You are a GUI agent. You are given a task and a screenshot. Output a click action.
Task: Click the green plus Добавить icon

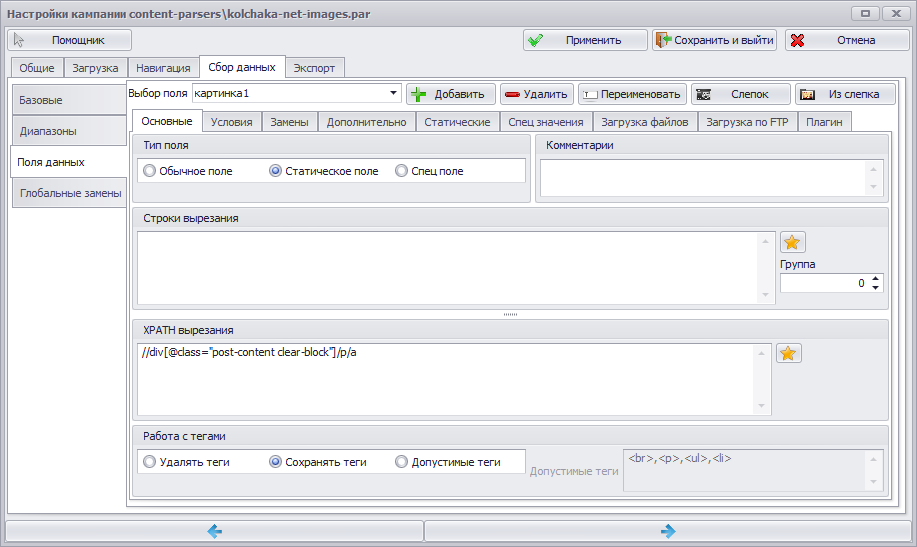coord(418,94)
